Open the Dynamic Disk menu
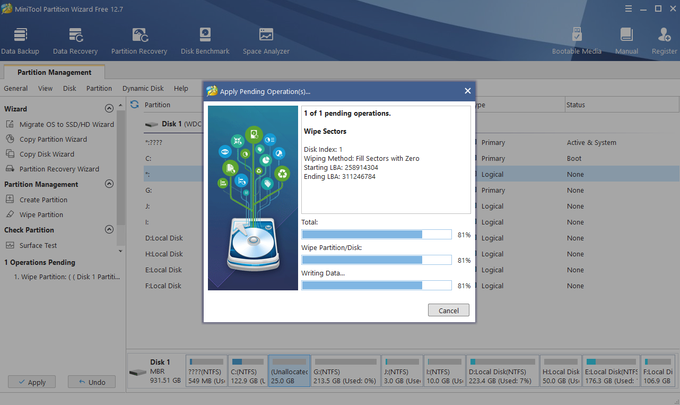The image size is (680, 405). 143,88
